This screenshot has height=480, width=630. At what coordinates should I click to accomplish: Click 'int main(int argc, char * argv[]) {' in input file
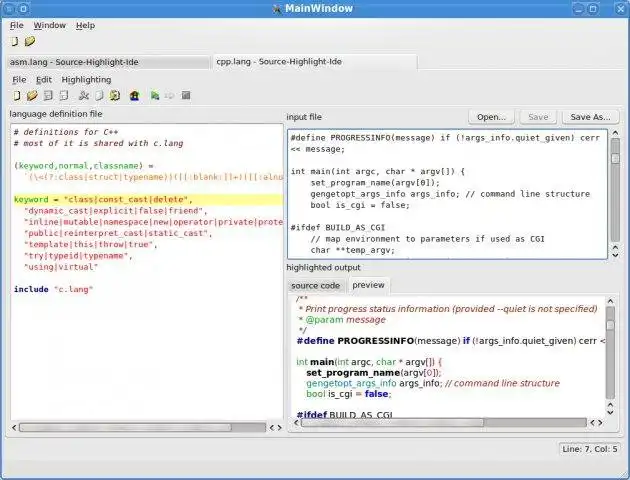click(378, 172)
